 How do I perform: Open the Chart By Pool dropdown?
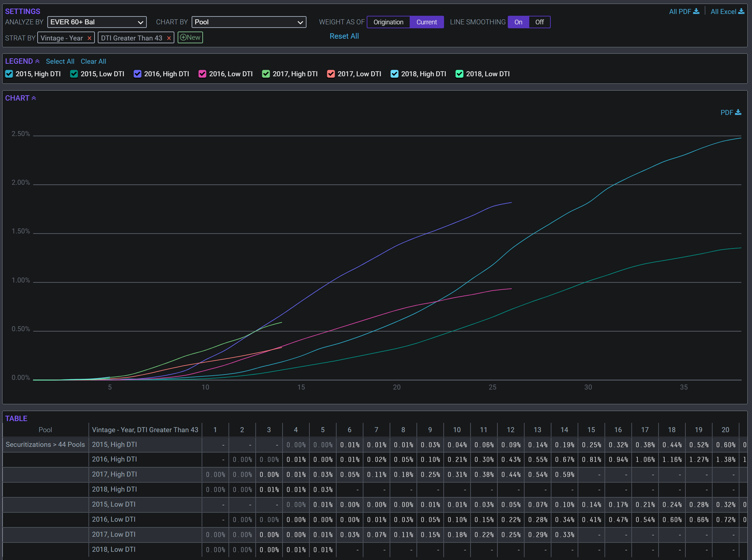(x=249, y=22)
